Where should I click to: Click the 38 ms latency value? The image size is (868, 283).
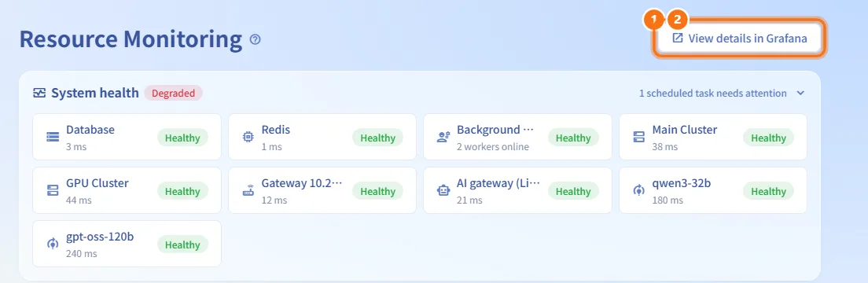(665, 147)
